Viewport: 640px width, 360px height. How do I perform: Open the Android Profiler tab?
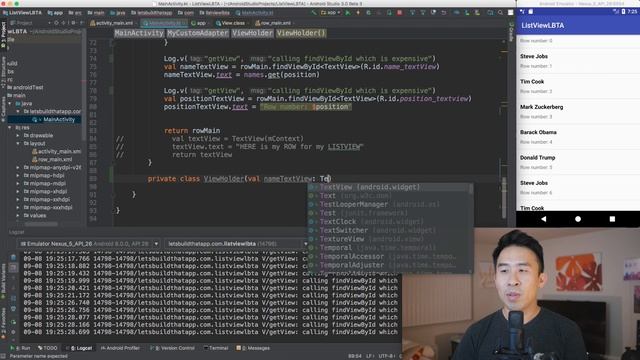click(120, 348)
